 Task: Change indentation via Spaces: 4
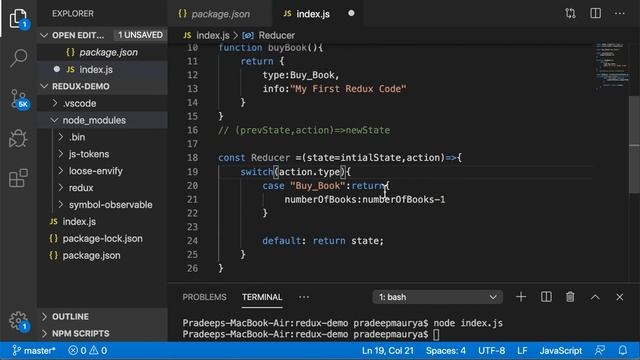[x=446, y=351]
